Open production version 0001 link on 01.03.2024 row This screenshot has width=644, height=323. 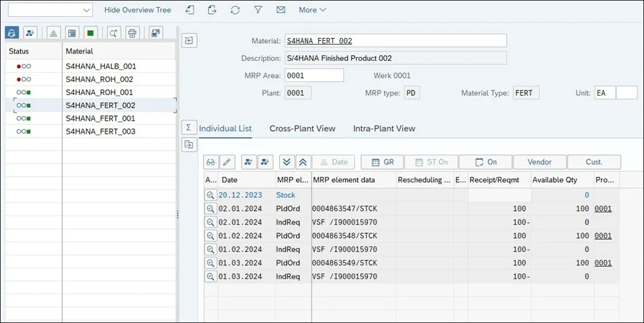pyautogui.click(x=603, y=263)
